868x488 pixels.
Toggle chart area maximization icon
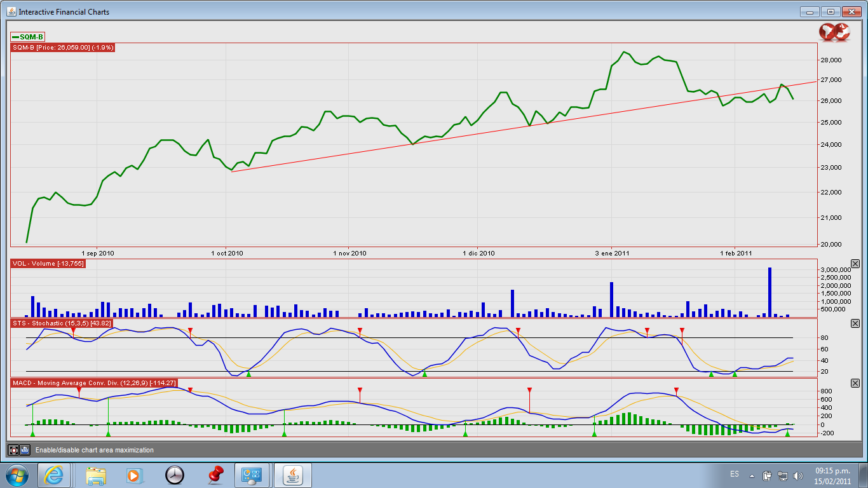pyautogui.click(x=13, y=450)
